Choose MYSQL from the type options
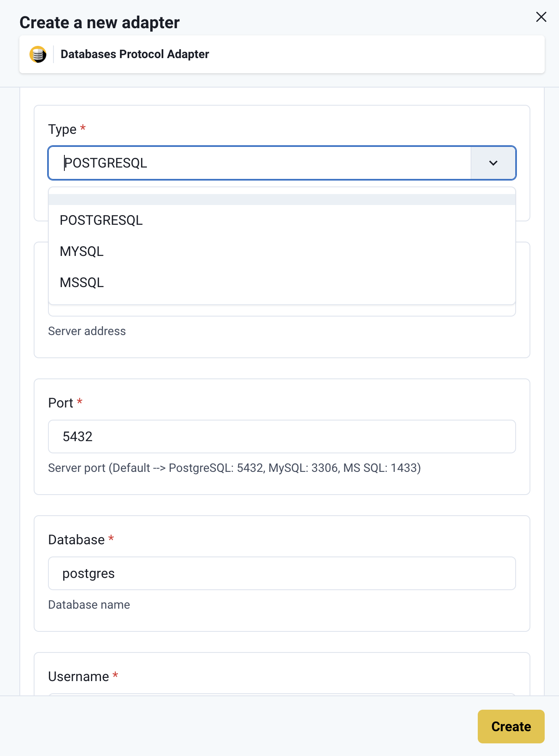This screenshot has height=756, width=559. point(282,251)
